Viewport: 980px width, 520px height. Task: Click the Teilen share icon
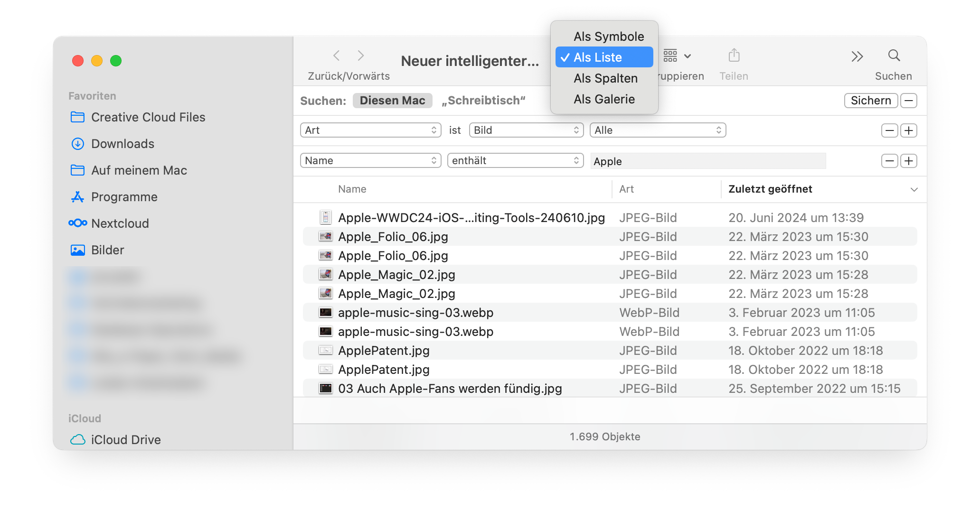click(x=734, y=56)
